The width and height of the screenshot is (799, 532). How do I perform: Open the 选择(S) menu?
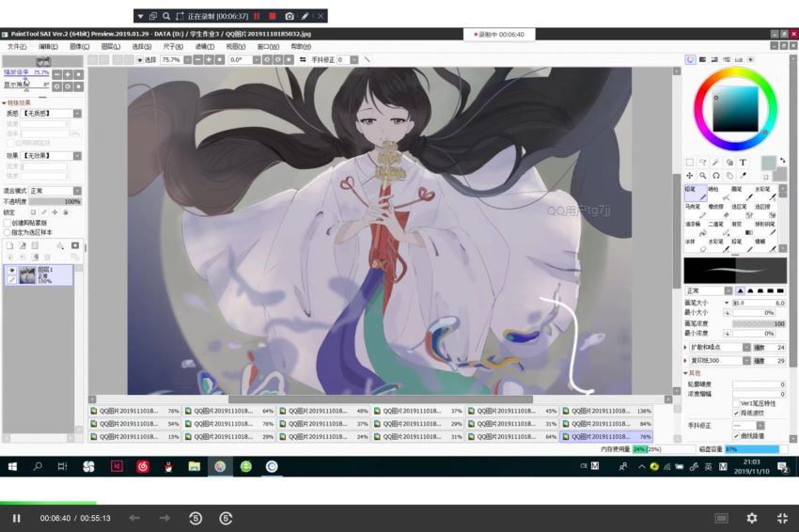coord(142,46)
